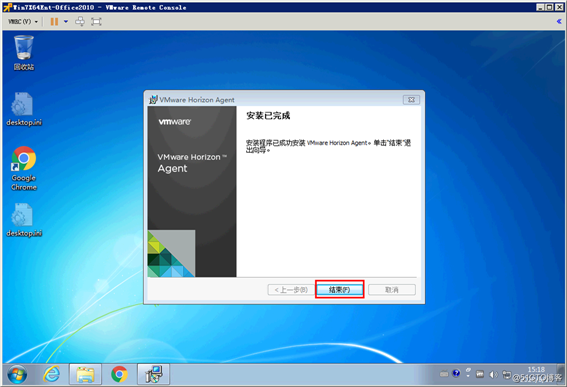Enter full screen using the toolbar icon

[96, 22]
